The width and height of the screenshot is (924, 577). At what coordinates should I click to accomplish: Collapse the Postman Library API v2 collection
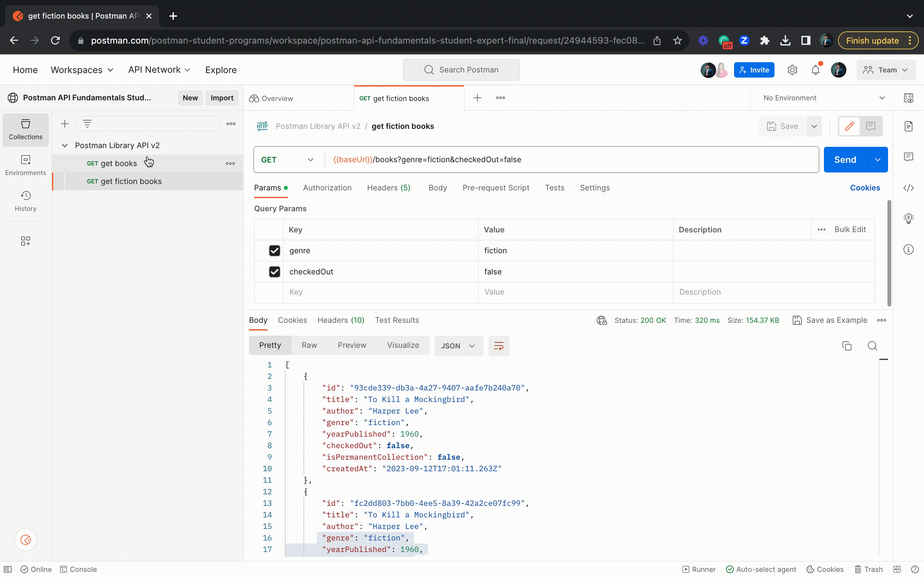point(64,145)
